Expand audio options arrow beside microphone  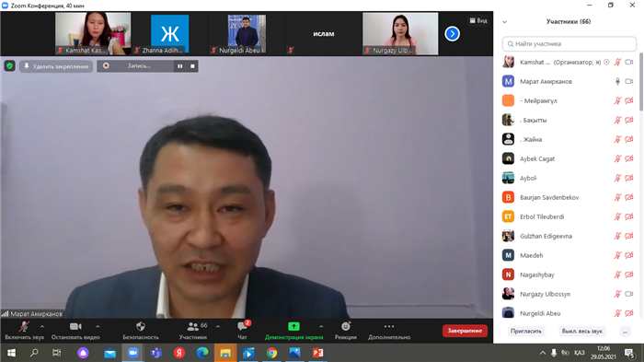pos(42,327)
